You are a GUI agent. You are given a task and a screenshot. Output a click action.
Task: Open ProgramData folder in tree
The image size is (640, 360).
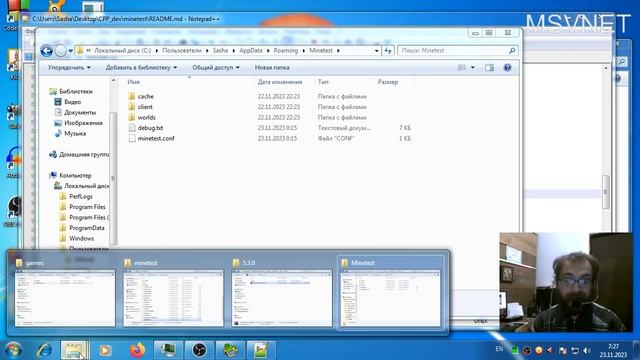click(87, 228)
